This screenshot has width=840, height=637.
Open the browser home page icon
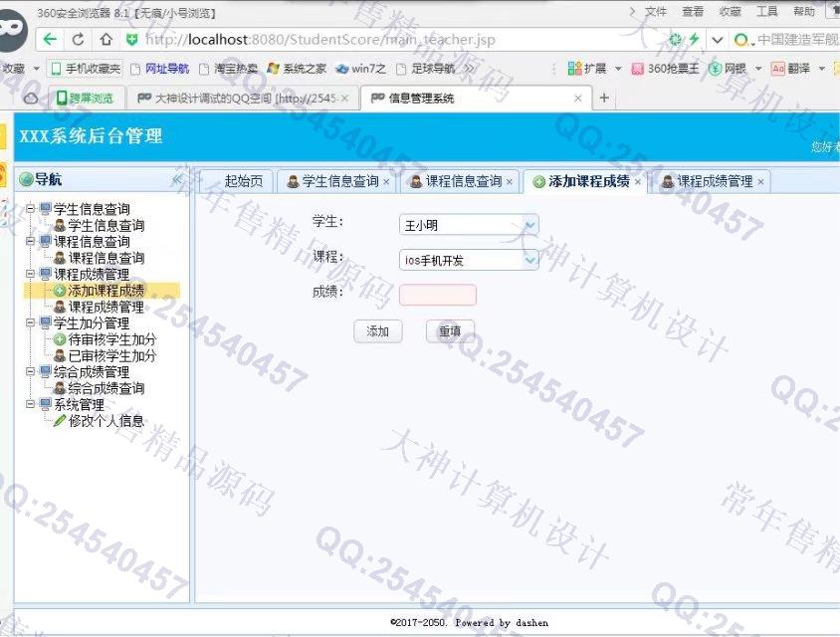tap(106, 39)
